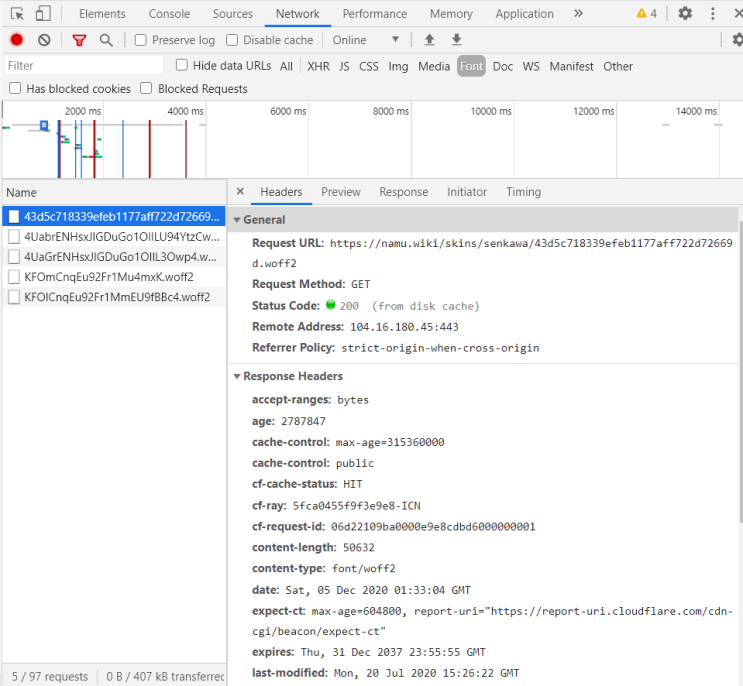Viewport: 743px width, 686px height.
Task: Filter requests by JS
Action: click(x=344, y=66)
